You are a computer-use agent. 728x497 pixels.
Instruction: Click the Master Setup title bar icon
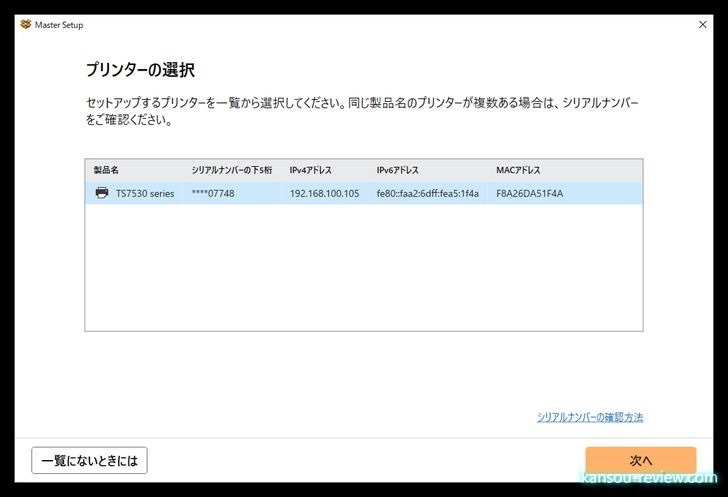coord(26,24)
